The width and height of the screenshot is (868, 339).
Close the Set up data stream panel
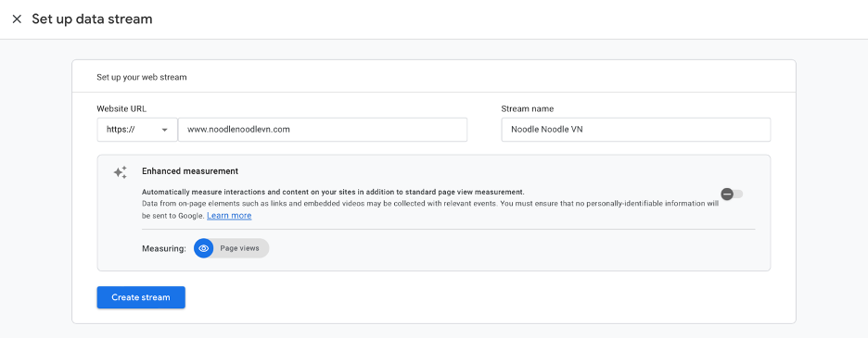pos(18,19)
